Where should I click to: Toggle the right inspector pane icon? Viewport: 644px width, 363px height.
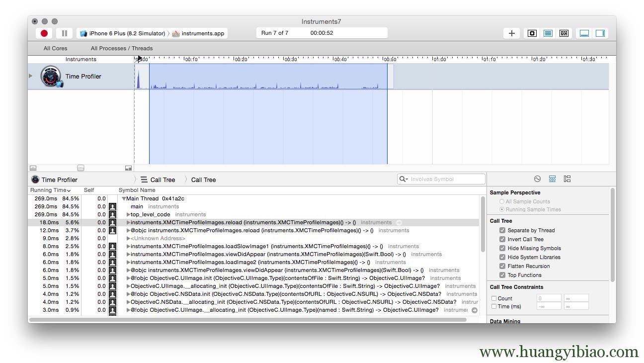[600, 33]
